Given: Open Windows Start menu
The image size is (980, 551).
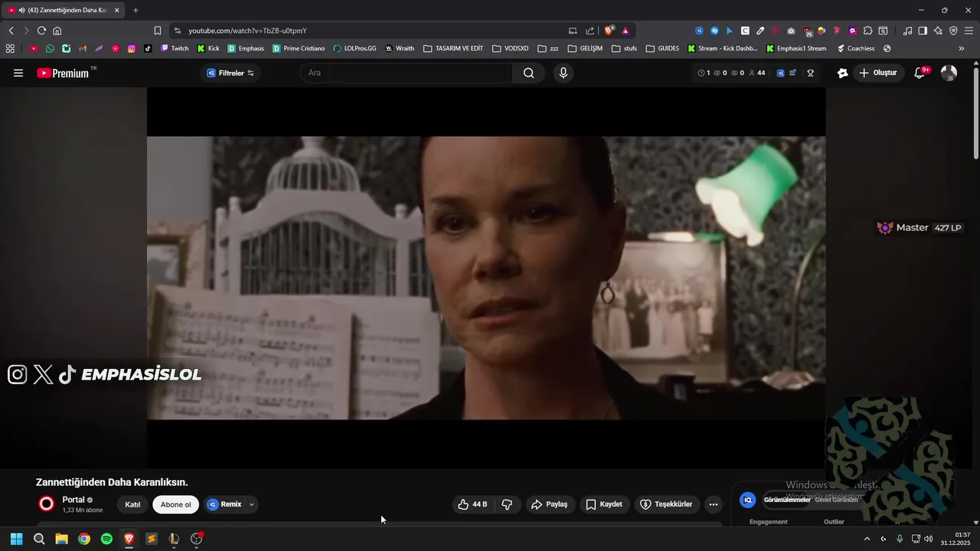Looking at the screenshot, I should [16, 539].
